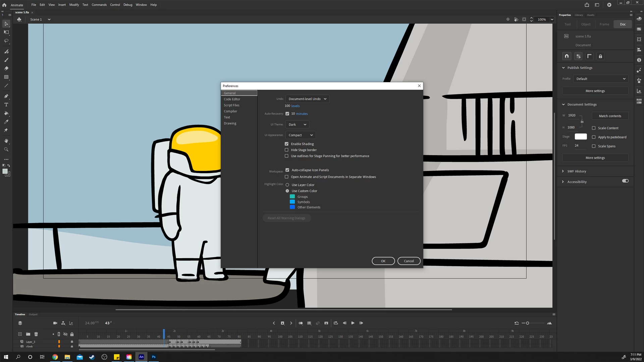The image size is (644, 362).
Task: Open the Modify menu
Action: point(74,5)
